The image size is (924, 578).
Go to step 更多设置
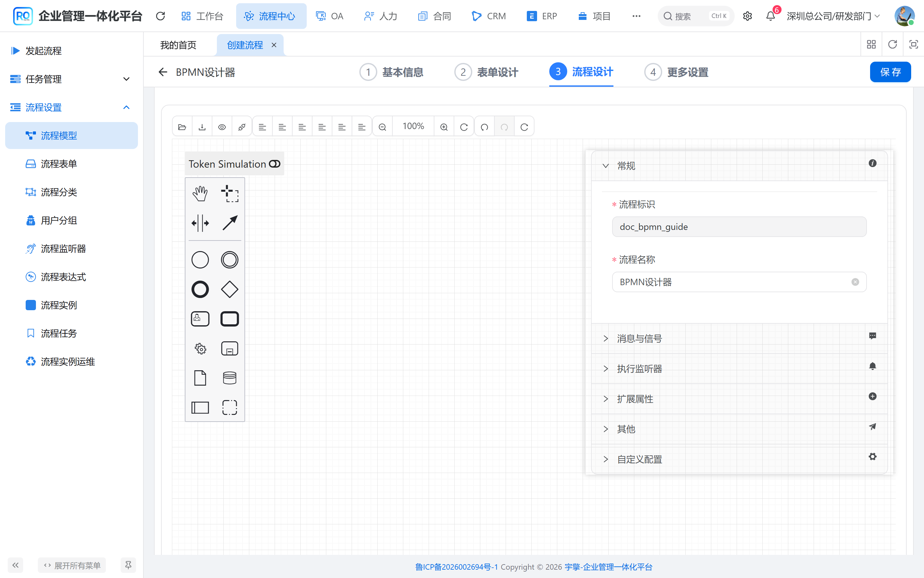click(676, 72)
